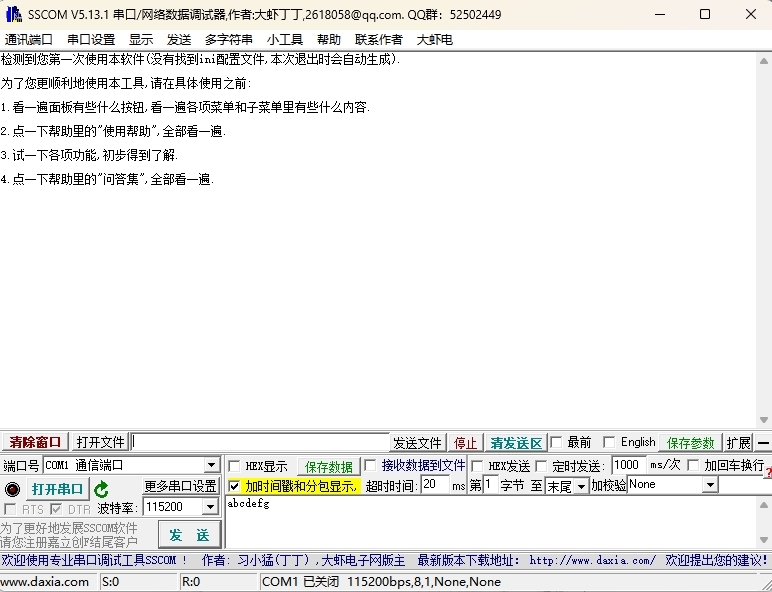772x592 pixels.
Task: Open the 发送 menu
Action: [x=179, y=39]
